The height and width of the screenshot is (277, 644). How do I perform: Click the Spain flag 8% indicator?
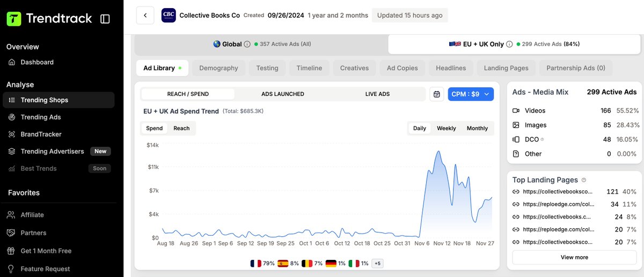[288, 264]
